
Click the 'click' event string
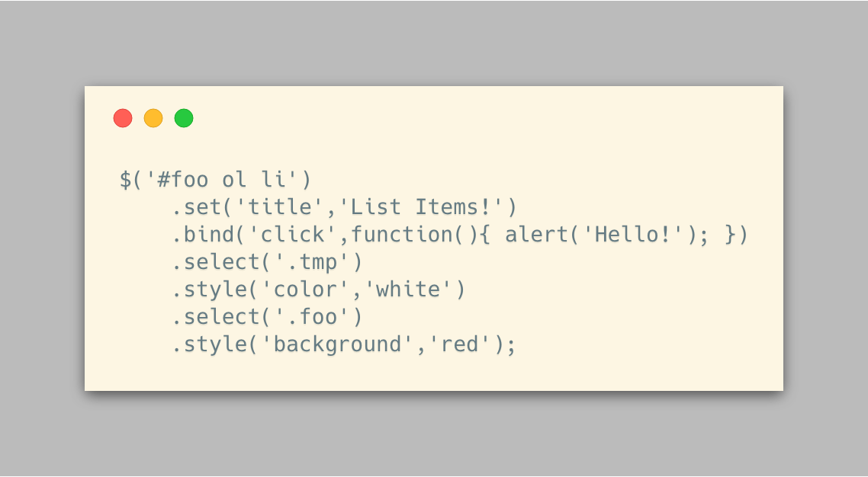pos(293,235)
